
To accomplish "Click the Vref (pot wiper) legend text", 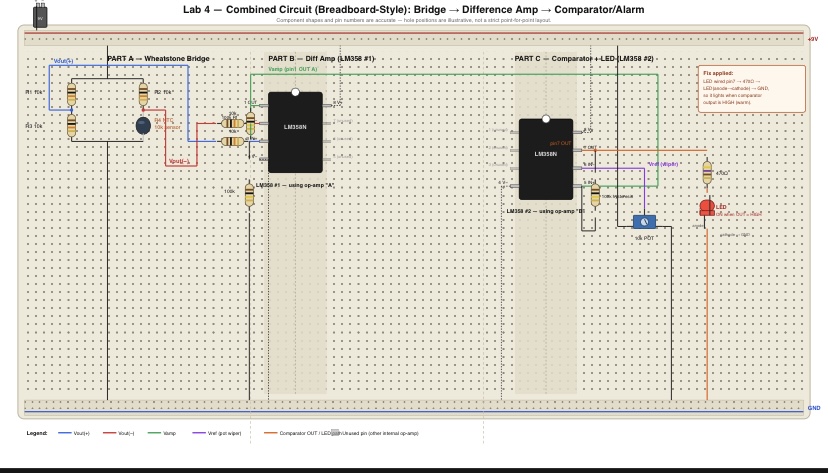I will 224,433.
